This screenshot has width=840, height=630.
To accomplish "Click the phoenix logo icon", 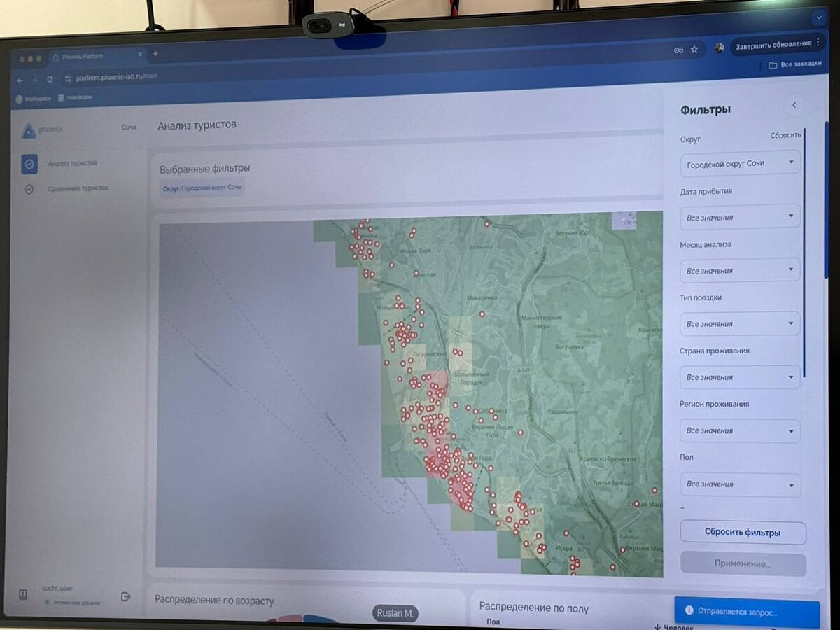I will 29,130.
